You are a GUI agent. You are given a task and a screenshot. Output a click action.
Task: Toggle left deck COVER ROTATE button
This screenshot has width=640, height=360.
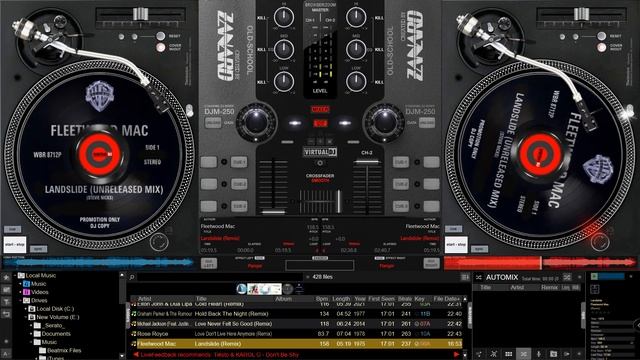[160, 47]
